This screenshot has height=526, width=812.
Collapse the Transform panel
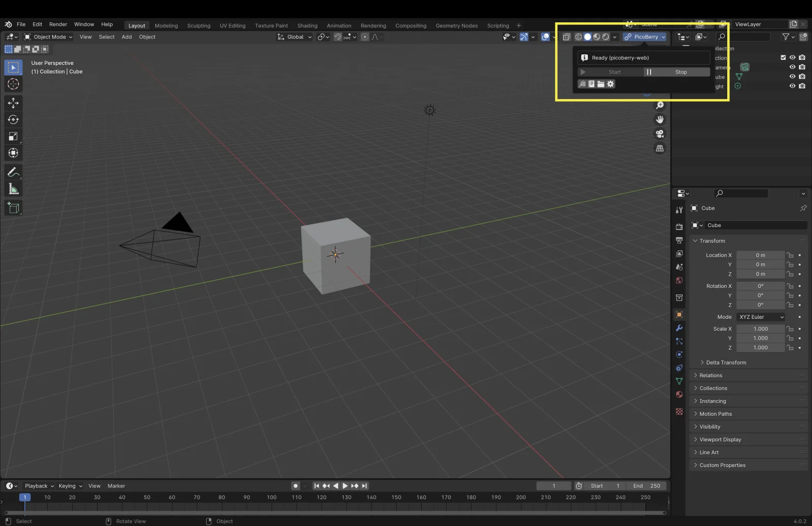coord(712,241)
